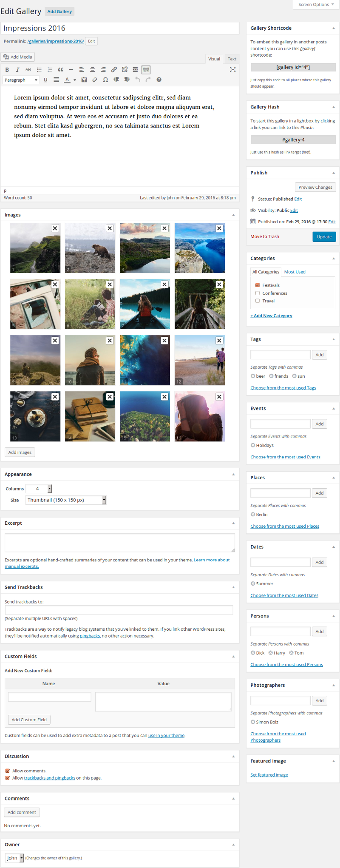The image size is (340, 868).
Task: Increase indent of the paragraph
Action: click(127, 80)
